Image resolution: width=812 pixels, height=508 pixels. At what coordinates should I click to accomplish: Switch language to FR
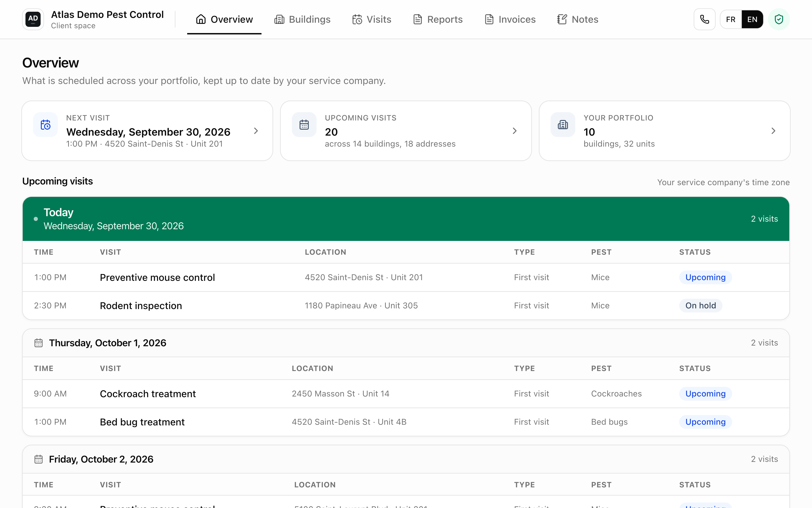(731, 19)
